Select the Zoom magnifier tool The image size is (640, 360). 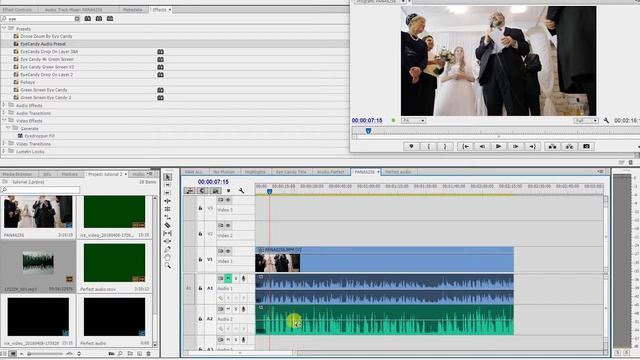(x=168, y=266)
